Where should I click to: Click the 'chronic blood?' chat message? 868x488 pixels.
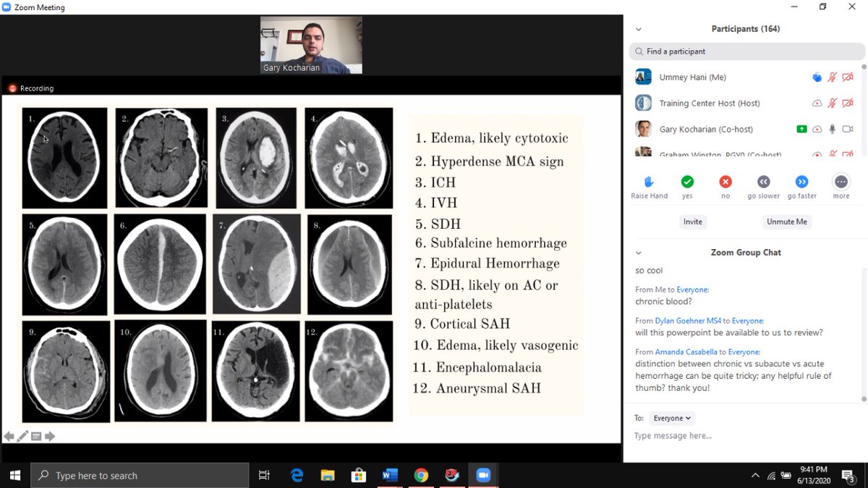tap(664, 301)
